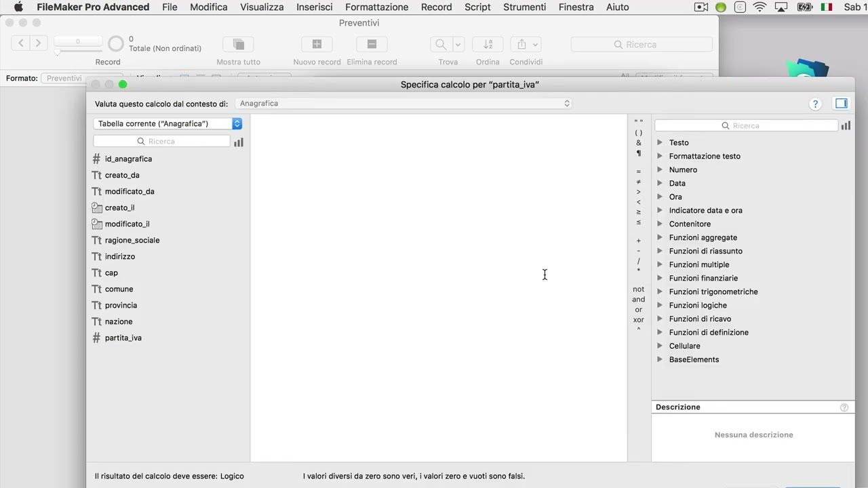Click the functions list sort bars icon
The height and width of the screenshot is (488, 868).
click(x=846, y=125)
